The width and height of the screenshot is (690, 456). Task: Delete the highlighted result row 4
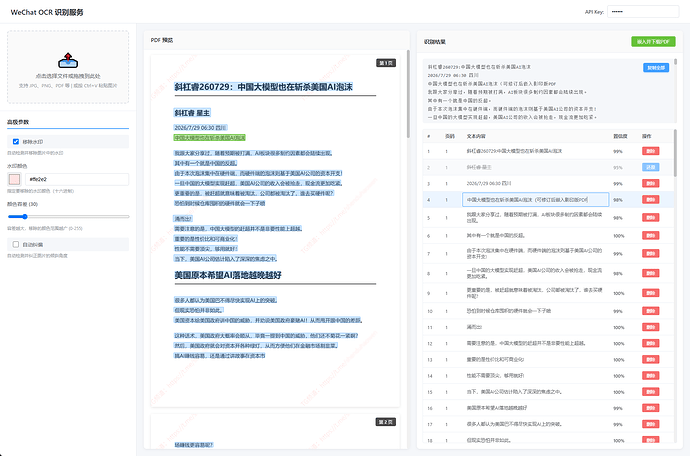pos(650,200)
